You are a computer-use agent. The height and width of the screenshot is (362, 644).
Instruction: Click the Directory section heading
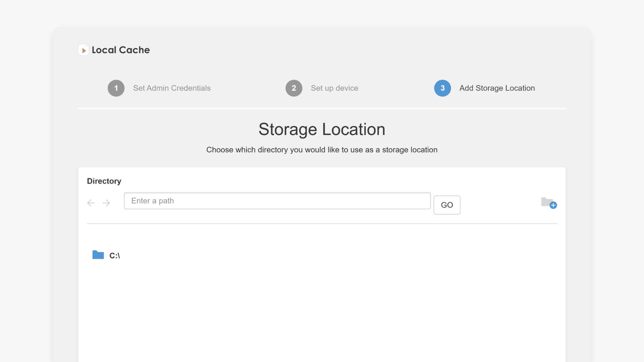pos(104,181)
